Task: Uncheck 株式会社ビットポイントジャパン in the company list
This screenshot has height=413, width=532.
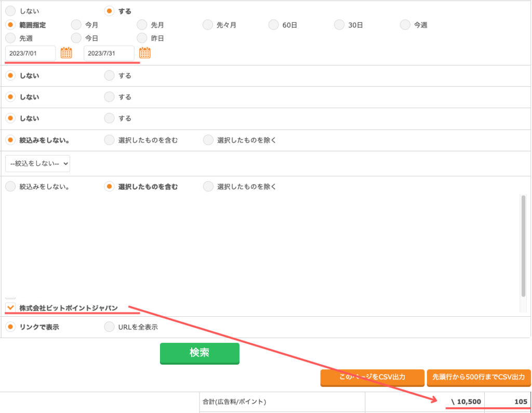Action: 9,307
